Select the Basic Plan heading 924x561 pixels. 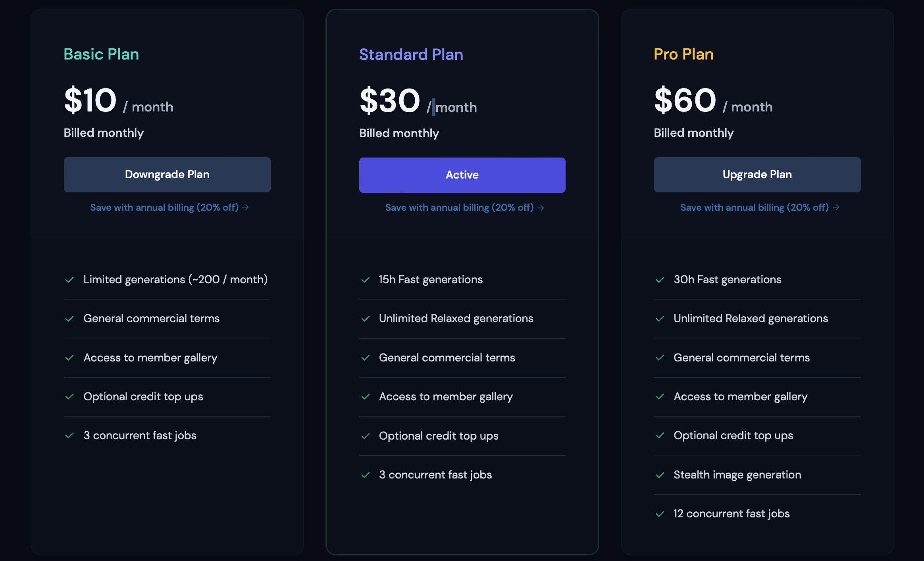(101, 54)
